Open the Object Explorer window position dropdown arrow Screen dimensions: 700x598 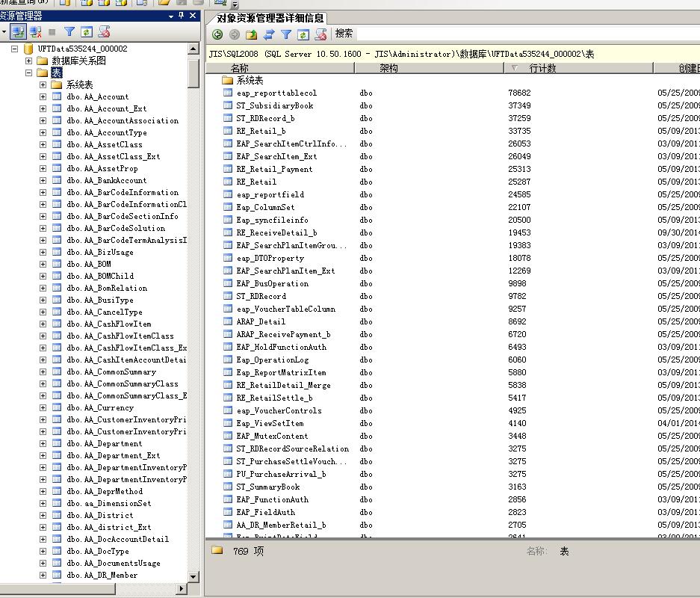tap(171, 16)
